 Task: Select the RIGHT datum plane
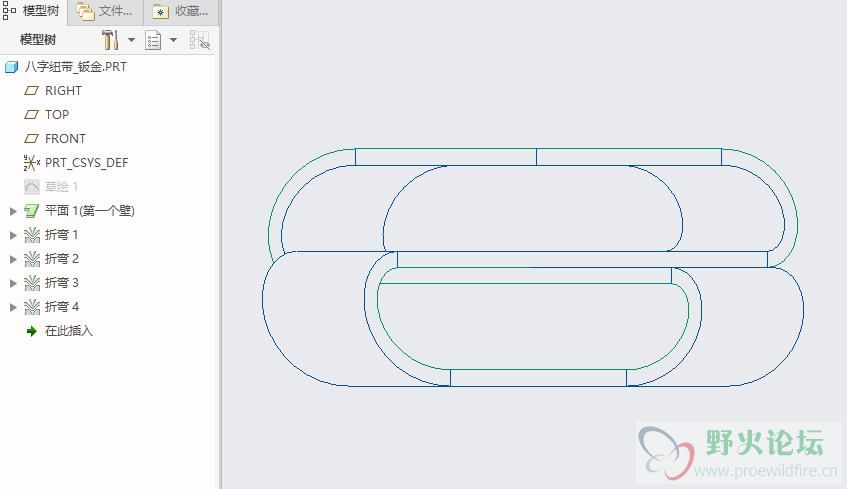[63, 91]
